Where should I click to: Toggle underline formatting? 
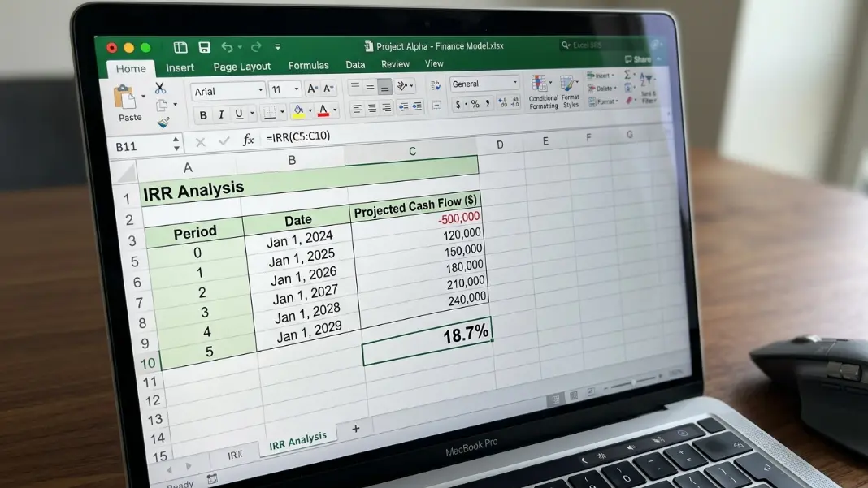click(239, 114)
